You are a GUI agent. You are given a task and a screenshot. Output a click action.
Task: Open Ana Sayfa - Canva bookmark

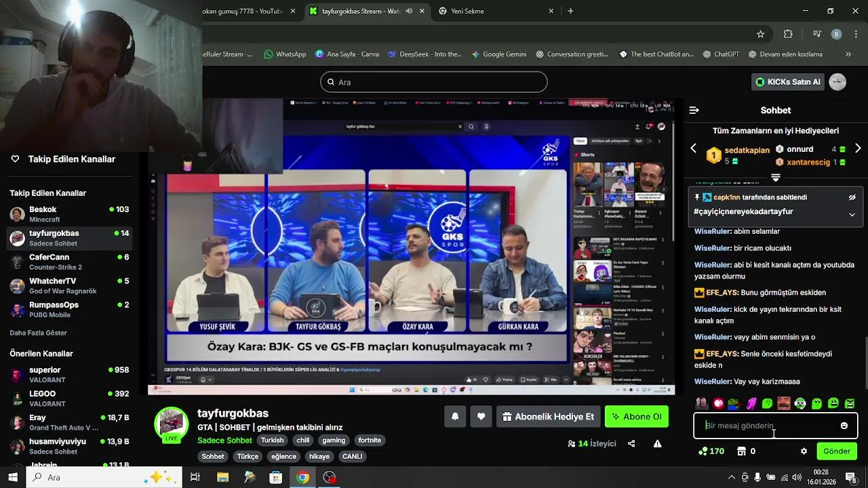coord(347,54)
